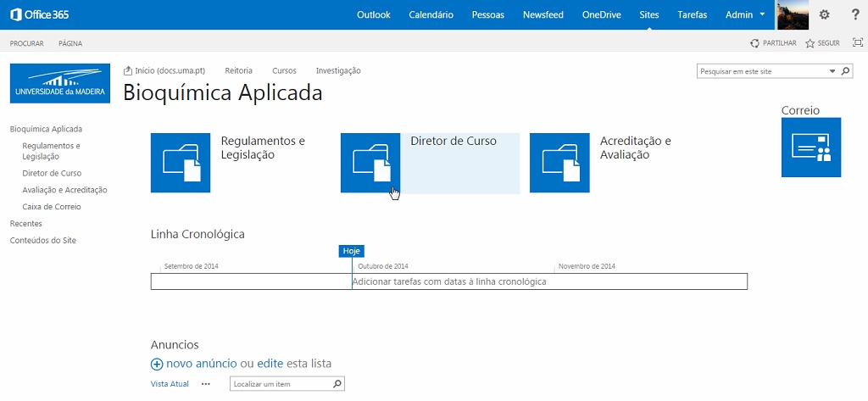Toggle focus on content icon
The height and width of the screenshot is (401, 868).
click(858, 42)
